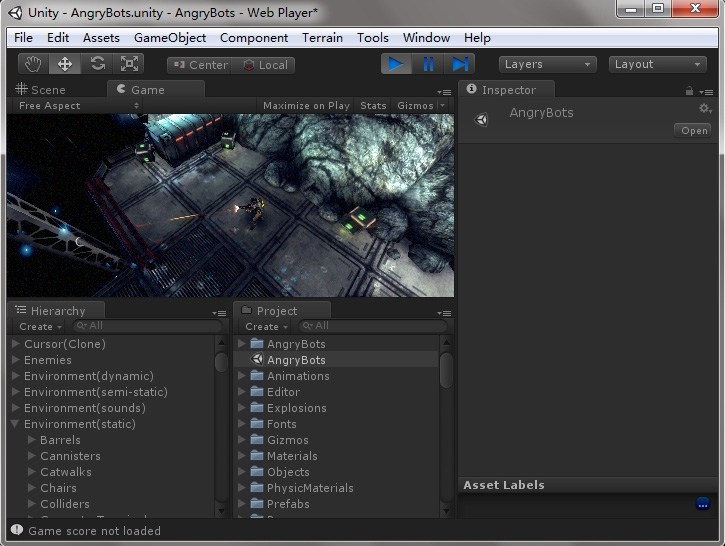The image size is (725, 546).
Task: Open the Layers dropdown
Action: [547, 64]
